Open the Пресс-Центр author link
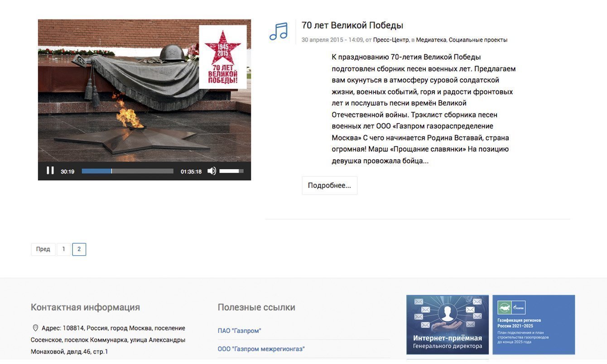The width and height of the screenshot is (607, 364). pyautogui.click(x=391, y=40)
